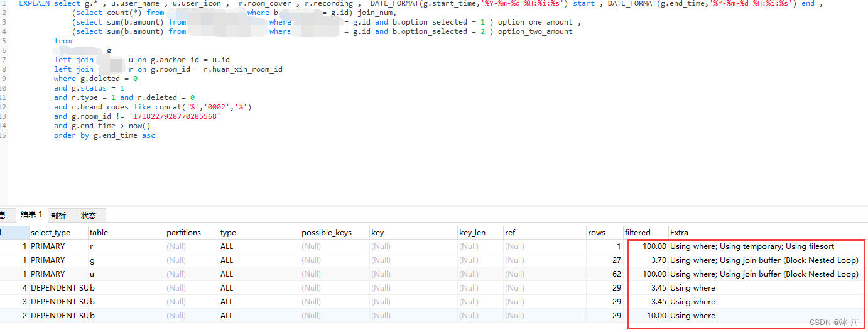This screenshot has height=332, width=868.
Task: Place cursor on the 'order by g.end_time asc' line
Action: (x=104, y=135)
